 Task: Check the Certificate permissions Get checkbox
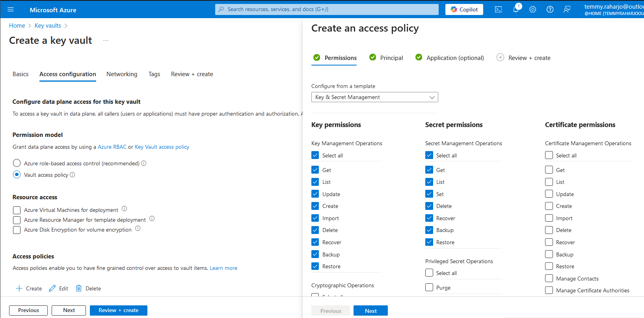549,170
